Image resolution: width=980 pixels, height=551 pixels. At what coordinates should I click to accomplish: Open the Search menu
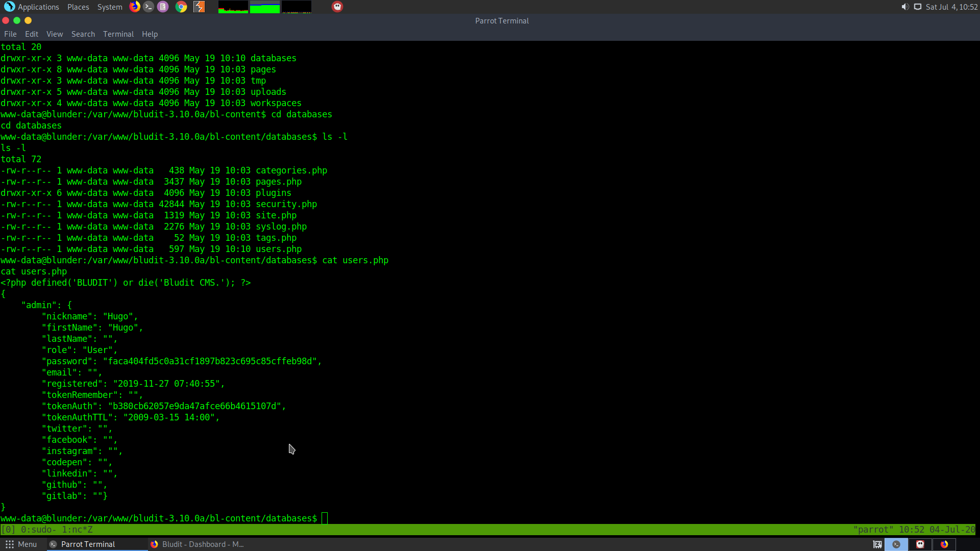pos(83,34)
